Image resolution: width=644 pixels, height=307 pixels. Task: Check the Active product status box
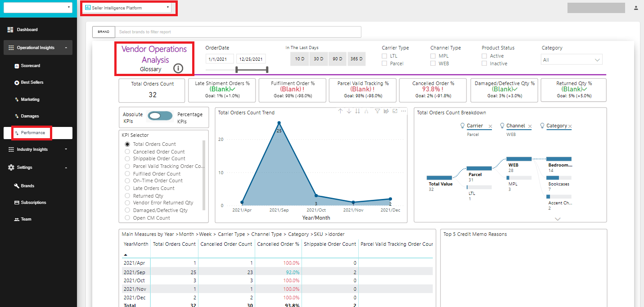coord(484,56)
